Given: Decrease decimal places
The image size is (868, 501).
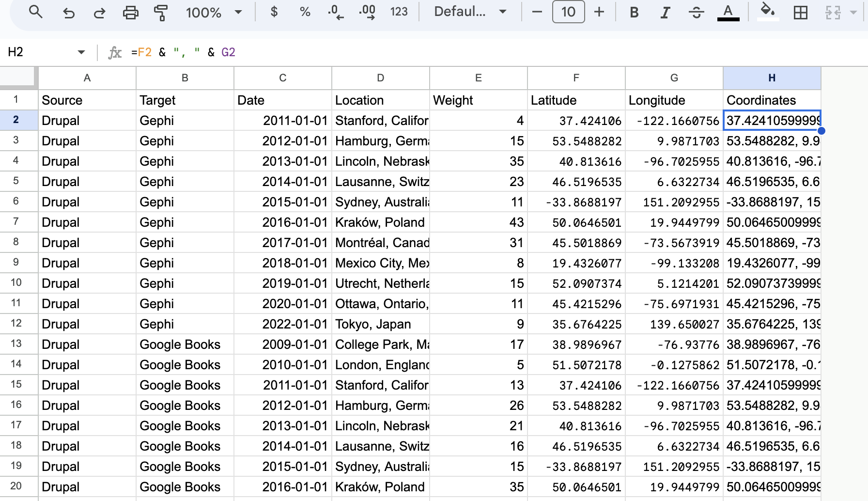Looking at the screenshot, I should (336, 12).
